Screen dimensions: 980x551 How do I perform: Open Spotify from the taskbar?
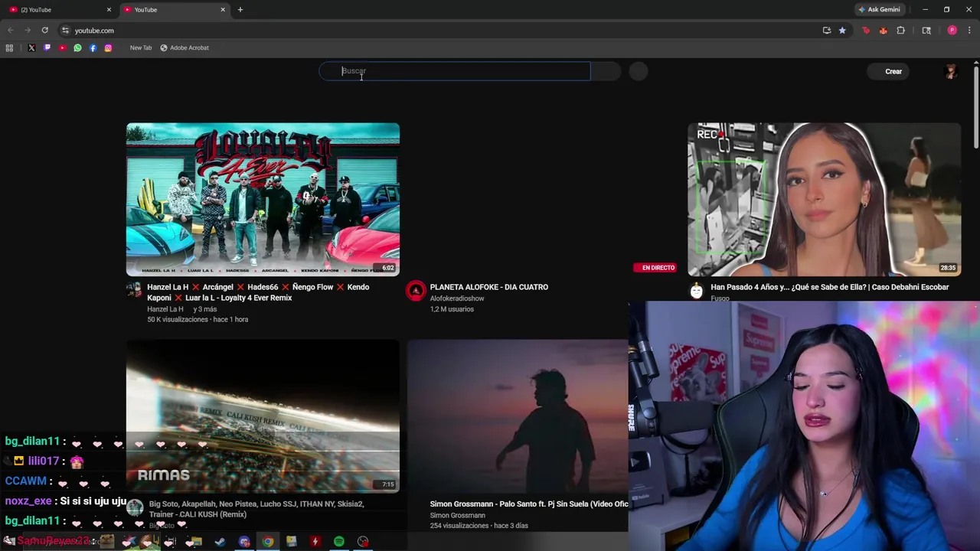pos(338,542)
